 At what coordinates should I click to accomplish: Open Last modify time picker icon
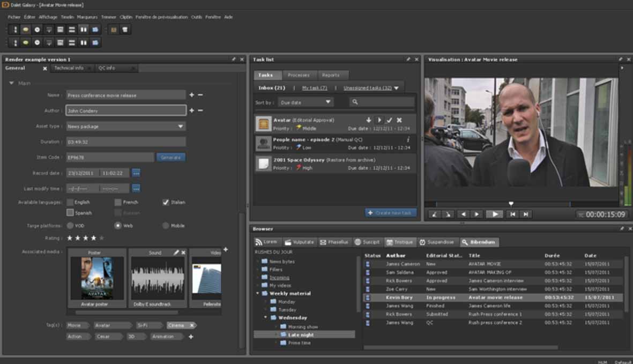[x=136, y=189]
